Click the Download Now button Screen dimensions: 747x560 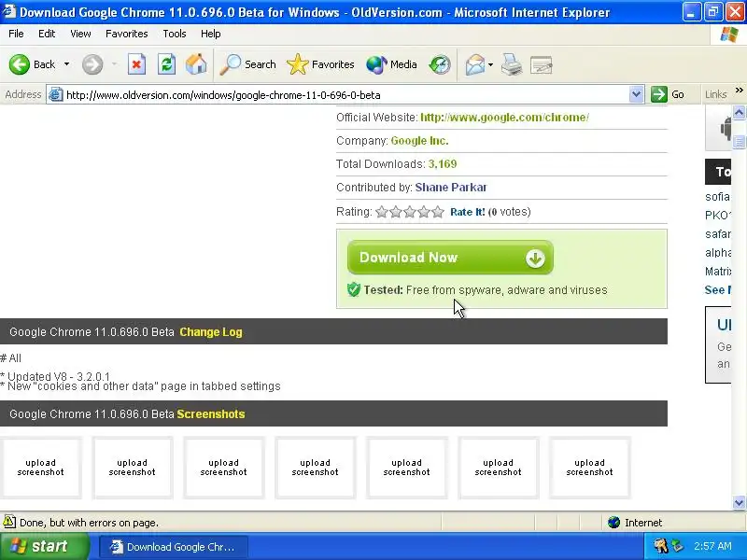[x=450, y=258]
